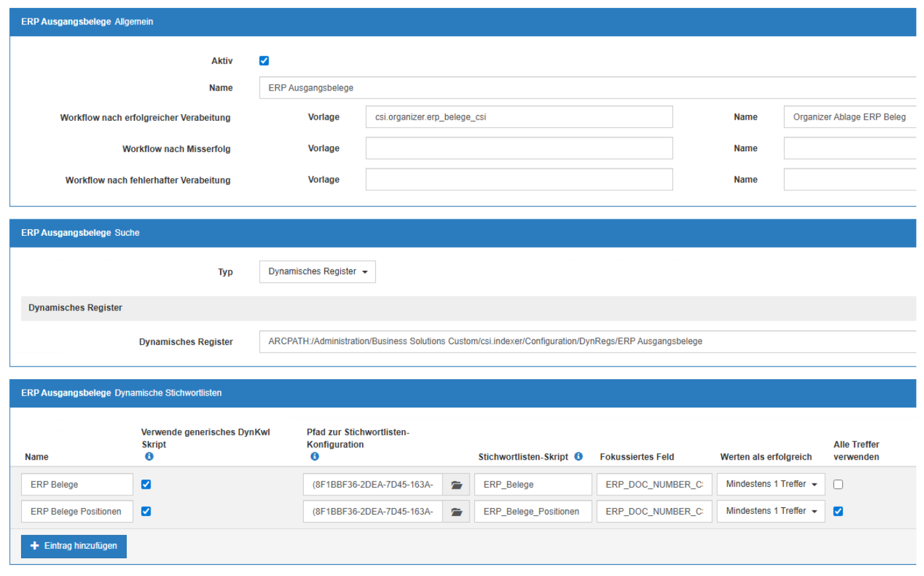Edit the ERP Belege Positionen name field

point(77,512)
